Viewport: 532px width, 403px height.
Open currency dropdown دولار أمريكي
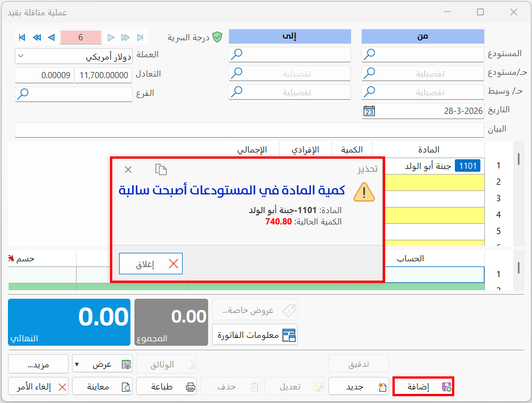coord(74,56)
